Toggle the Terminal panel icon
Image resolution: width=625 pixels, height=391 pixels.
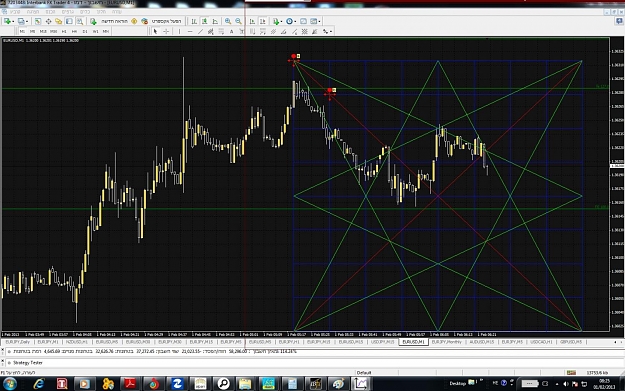click(x=69, y=21)
